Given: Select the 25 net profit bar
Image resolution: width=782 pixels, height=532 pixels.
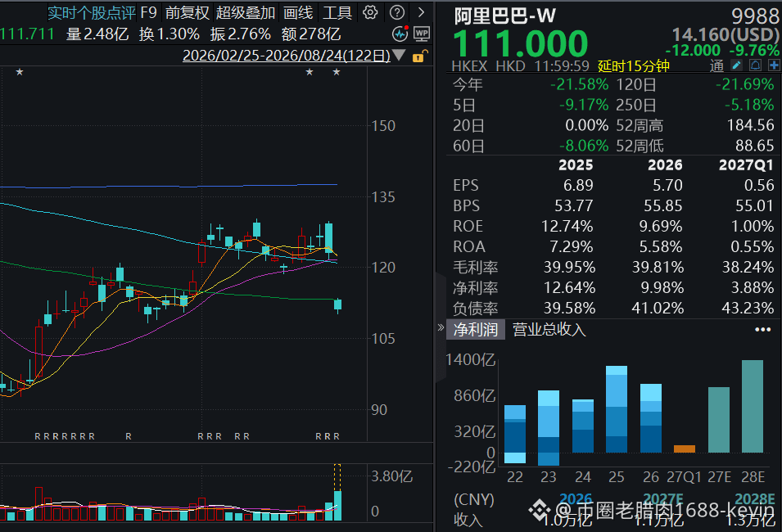Looking at the screenshot, I should (617, 409).
